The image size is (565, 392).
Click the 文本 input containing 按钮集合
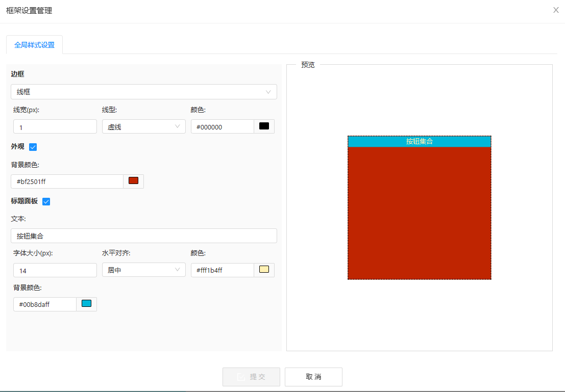tap(144, 236)
